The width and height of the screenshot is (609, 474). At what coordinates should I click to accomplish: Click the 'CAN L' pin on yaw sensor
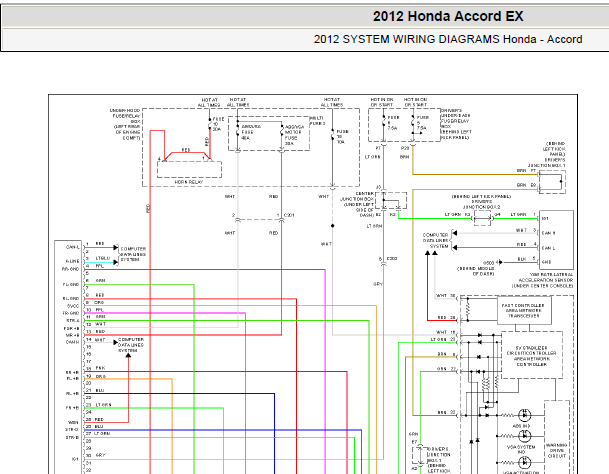click(x=548, y=248)
